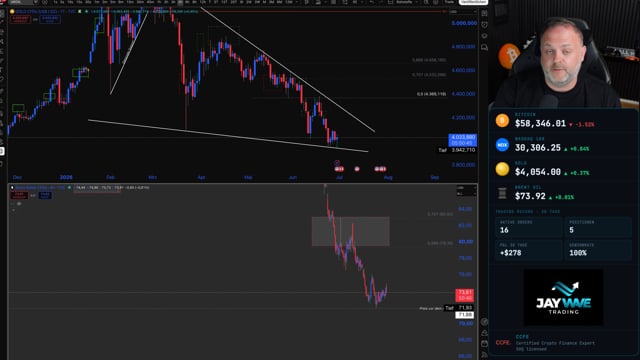Click the Tief 3.942,710 low price label
This screenshot has width=640, height=360.
coord(456,150)
